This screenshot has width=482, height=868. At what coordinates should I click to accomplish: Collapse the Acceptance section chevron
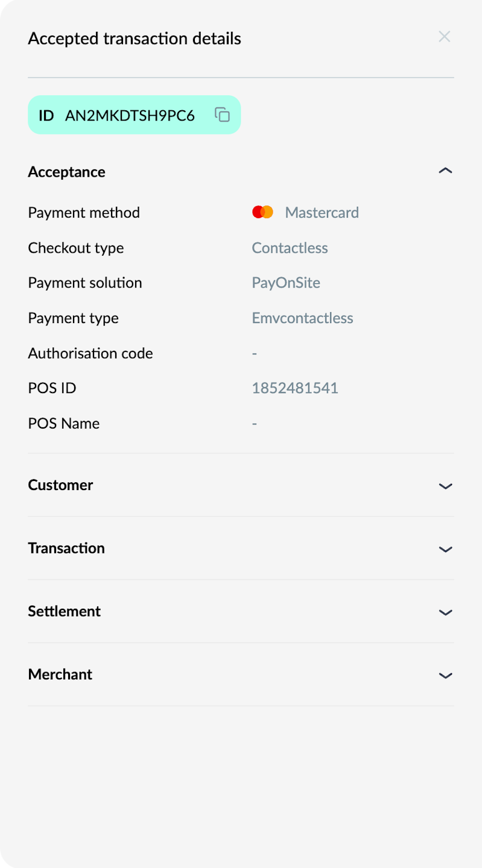pyautogui.click(x=445, y=171)
